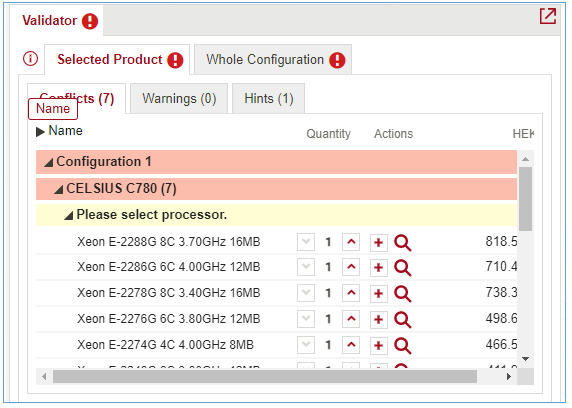Select Xeon E-2288G 8C 3.70GHz 16MB row

point(276,242)
